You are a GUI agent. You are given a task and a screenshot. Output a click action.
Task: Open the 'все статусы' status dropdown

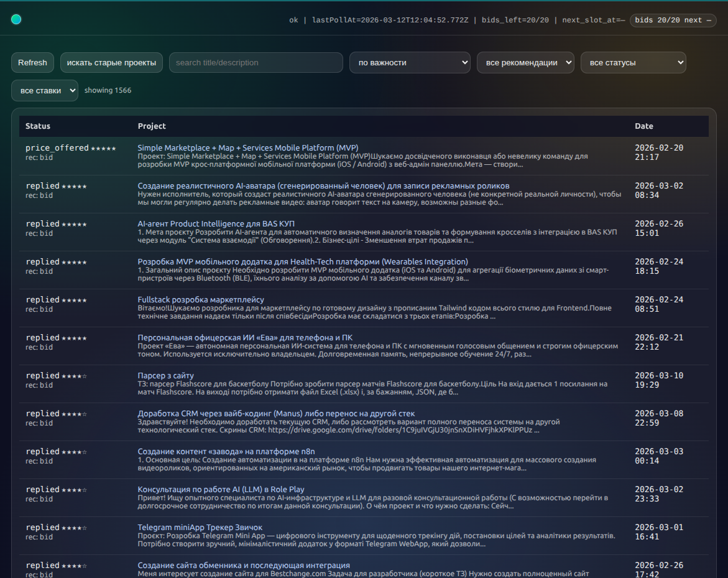(633, 63)
